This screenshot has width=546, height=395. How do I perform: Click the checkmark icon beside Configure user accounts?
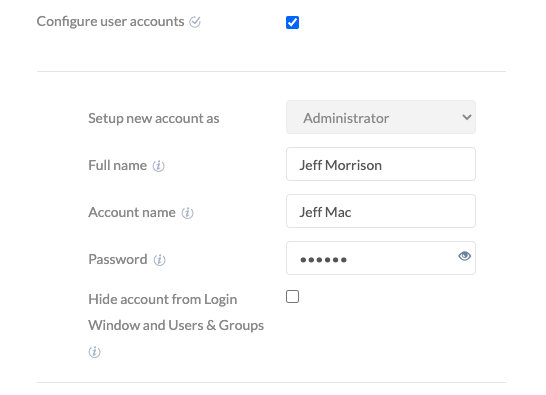[195, 22]
